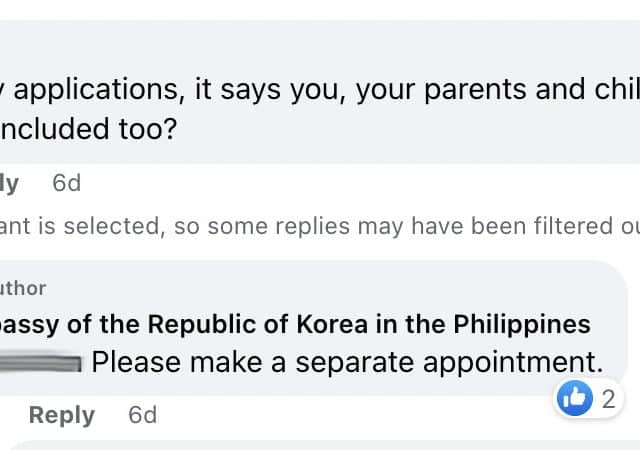Open reaction count showing 2
640x450 pixels.
606,400
